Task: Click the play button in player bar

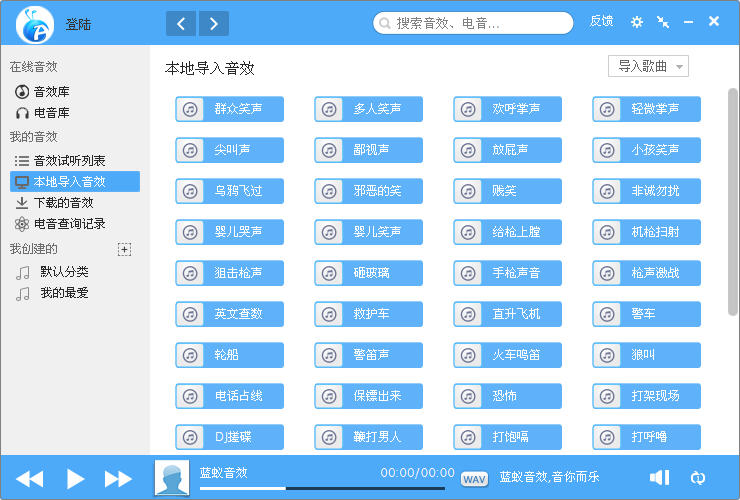Action: coord(75,479)
